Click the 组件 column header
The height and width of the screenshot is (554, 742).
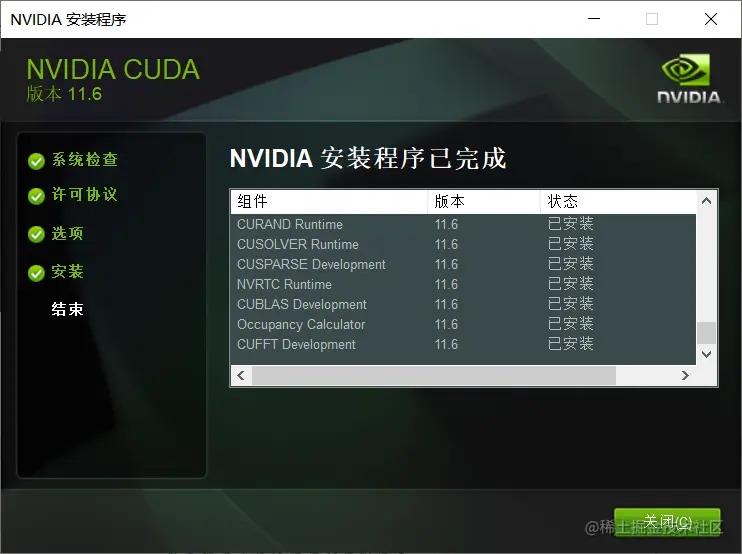click(x=329, y=202)
